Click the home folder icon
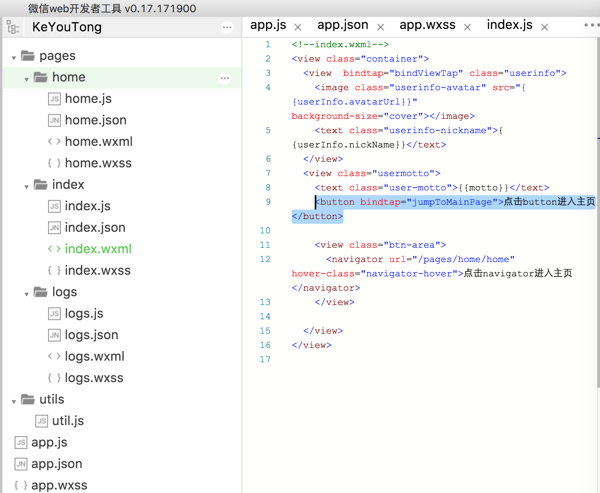The width and height of the screenshot is (600, 493). 41,77
